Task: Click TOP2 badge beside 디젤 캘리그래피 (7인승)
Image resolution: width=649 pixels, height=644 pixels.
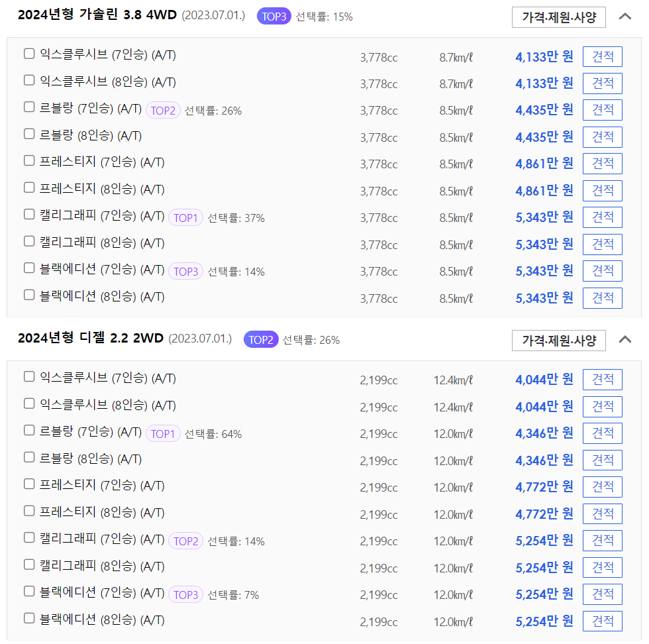Action: 185,541
